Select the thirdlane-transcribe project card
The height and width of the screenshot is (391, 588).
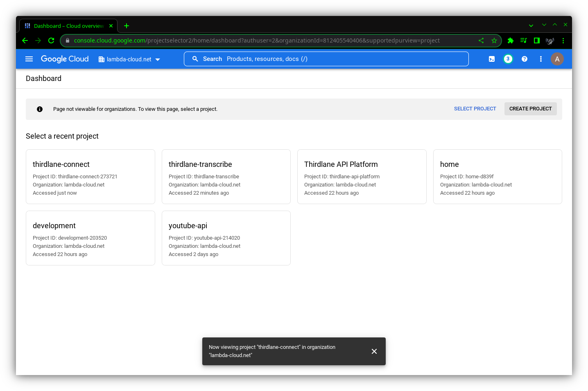(x=226, y=177)
